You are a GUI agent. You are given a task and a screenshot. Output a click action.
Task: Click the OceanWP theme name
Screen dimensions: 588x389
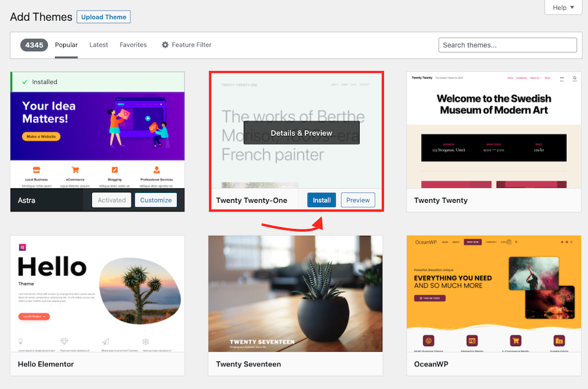(x=431, y=364)
